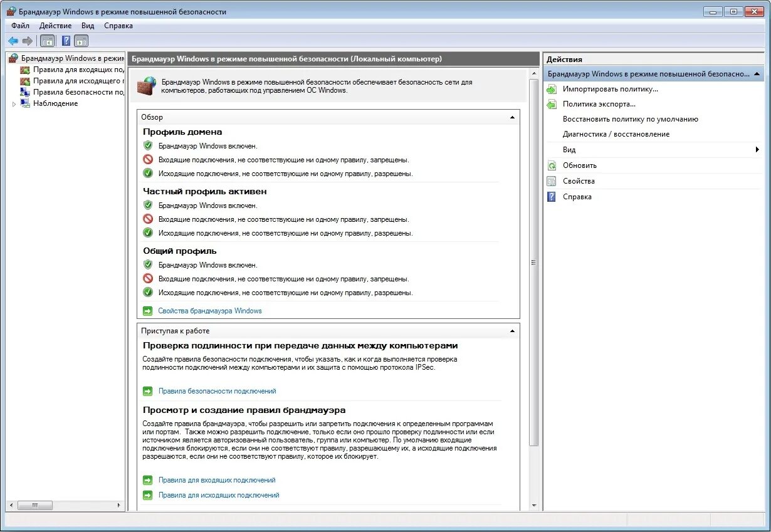Click the green arrow beside Правила для входящих подключений
The image size is (771, 532).
[148, 480]
